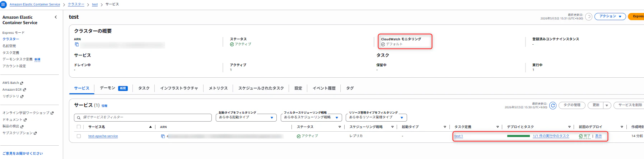644x159 pixels.
Task: Sort the デプロイとタスク column
Action: [x=569, y=127]
